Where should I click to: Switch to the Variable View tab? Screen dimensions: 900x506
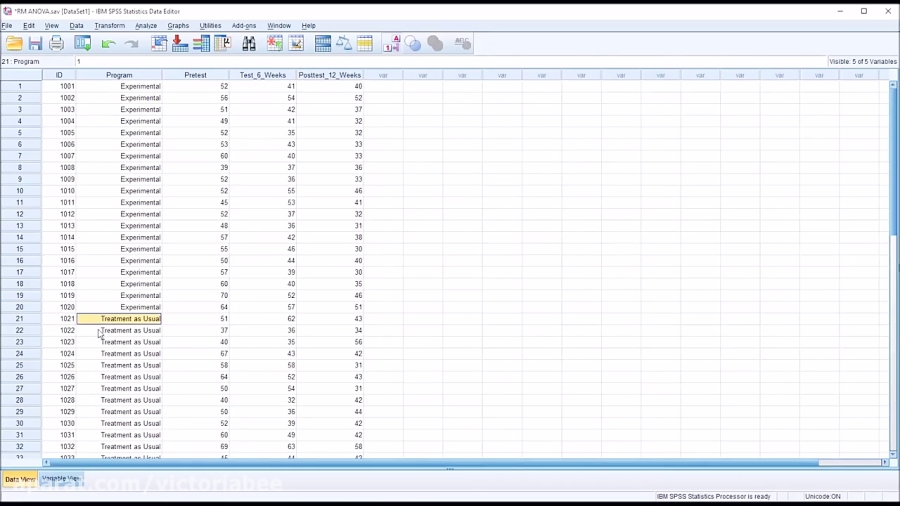click(x=61, y=479)
